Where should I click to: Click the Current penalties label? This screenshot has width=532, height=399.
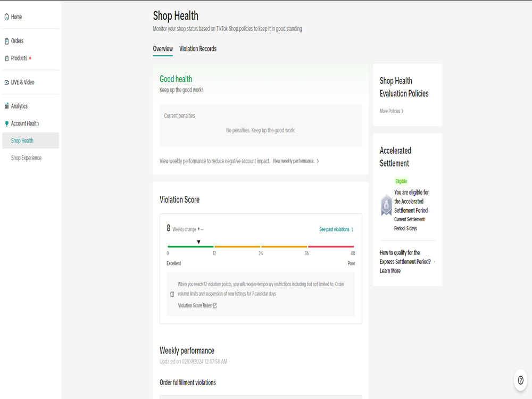pyautogui.click(x=179, y=115)
